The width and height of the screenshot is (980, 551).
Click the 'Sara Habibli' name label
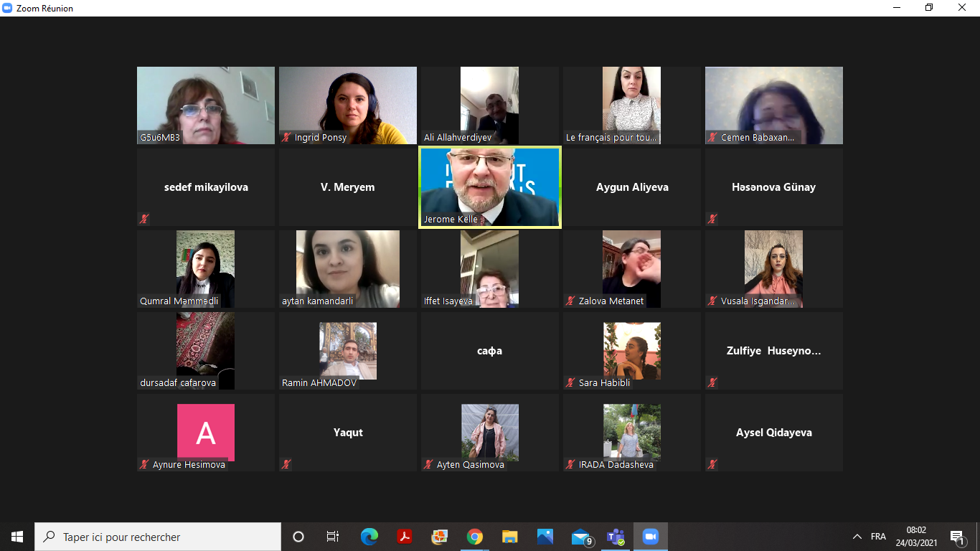click(604, 383)
